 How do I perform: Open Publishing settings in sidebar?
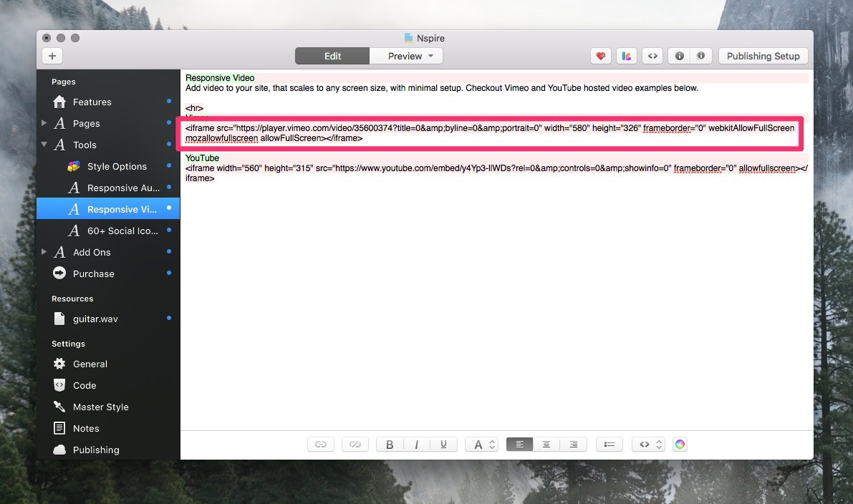point(108,450)
